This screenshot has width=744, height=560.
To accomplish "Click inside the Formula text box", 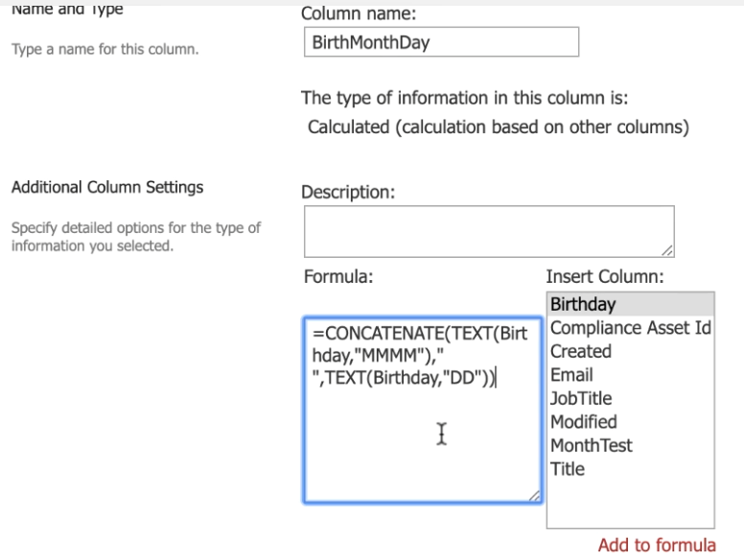I will click(423, 410).
